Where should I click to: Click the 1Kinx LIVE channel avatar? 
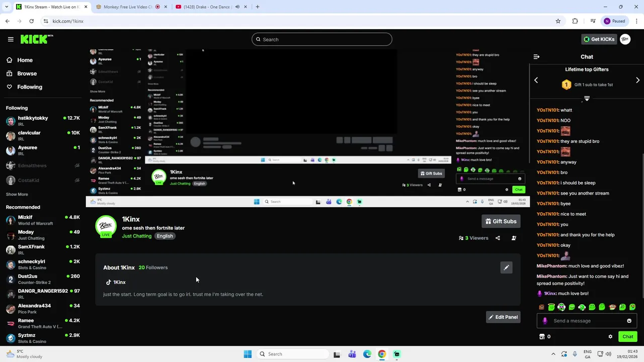pyautogui.click(x=106, y=226)
